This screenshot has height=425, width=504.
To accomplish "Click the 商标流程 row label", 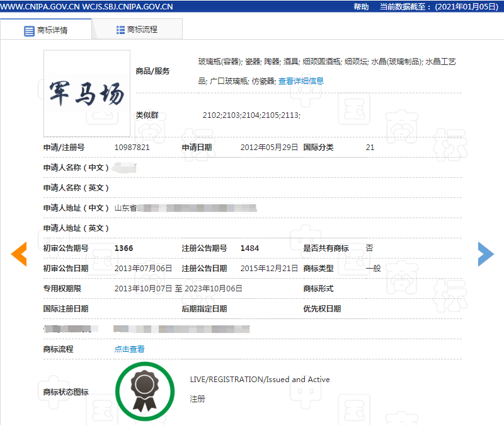I will pos(58,349).
